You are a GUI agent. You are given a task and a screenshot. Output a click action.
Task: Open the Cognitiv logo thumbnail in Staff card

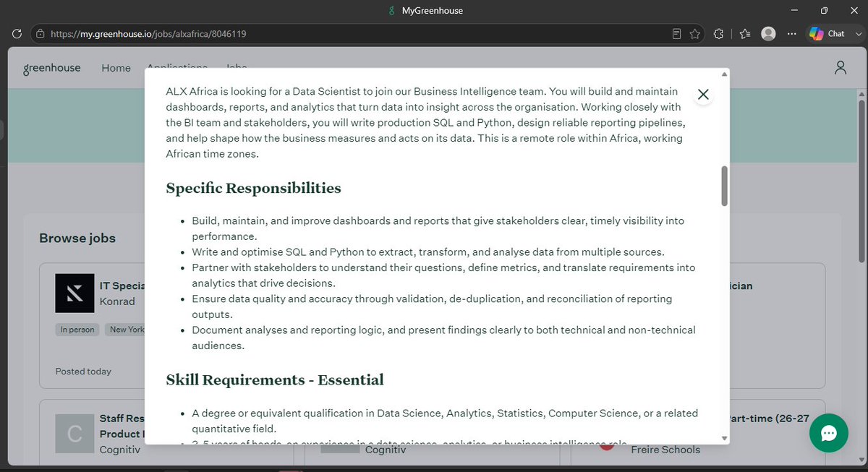75,434
